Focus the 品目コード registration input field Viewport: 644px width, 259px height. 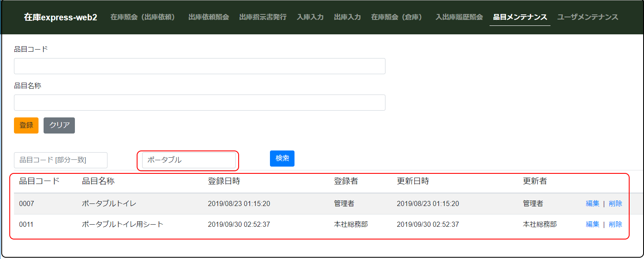pos(199,66)
